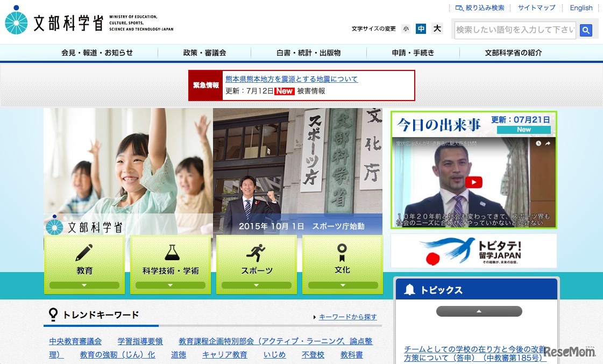Click the magnifying glass search button
The width and height of the screenshot is (603, 364).
point(585,31)
